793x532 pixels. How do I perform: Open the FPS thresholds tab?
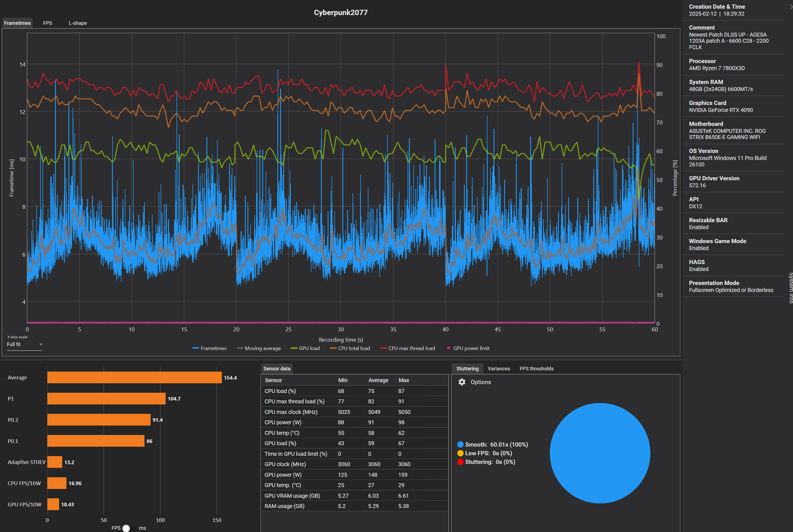[536, 368]
